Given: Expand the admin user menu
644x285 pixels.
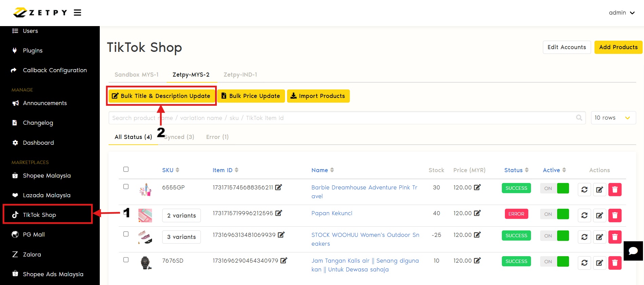Looking at the screenshot, I should click(x=622, y=13).
